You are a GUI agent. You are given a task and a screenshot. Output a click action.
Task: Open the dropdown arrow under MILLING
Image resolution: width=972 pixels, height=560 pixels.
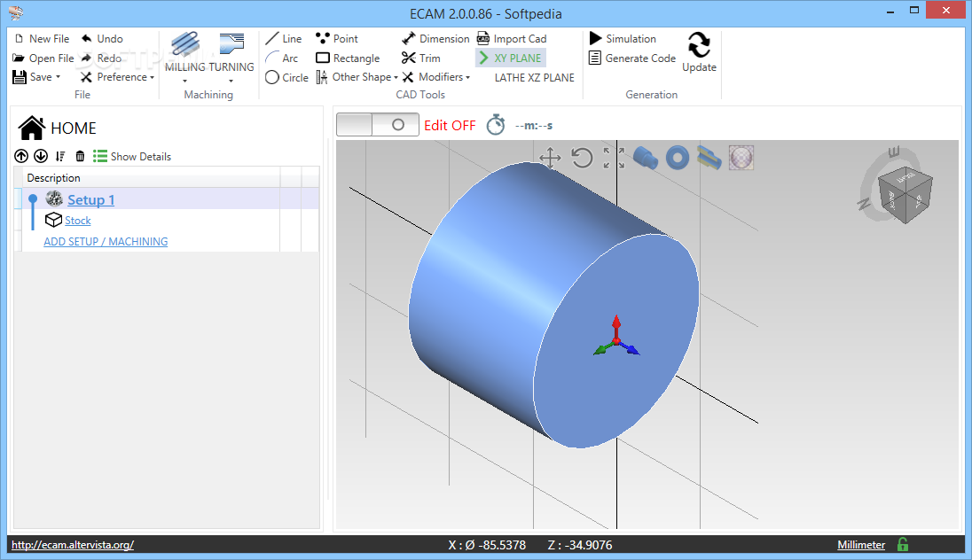[x=184, y=82]
